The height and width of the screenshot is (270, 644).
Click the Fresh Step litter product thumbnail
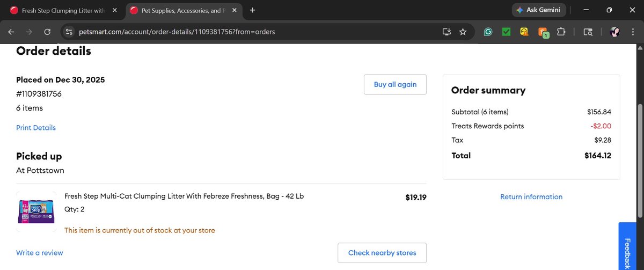36,211
